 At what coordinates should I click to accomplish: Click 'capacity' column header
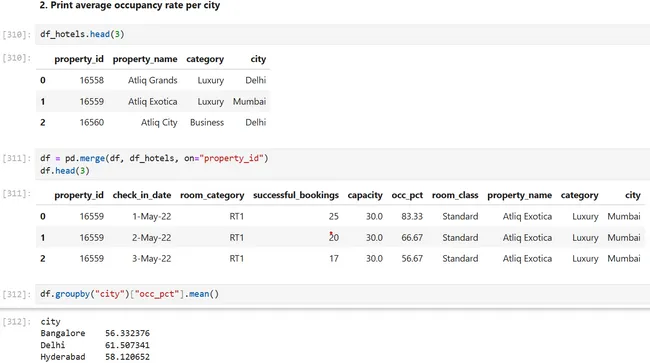(365, 195)
